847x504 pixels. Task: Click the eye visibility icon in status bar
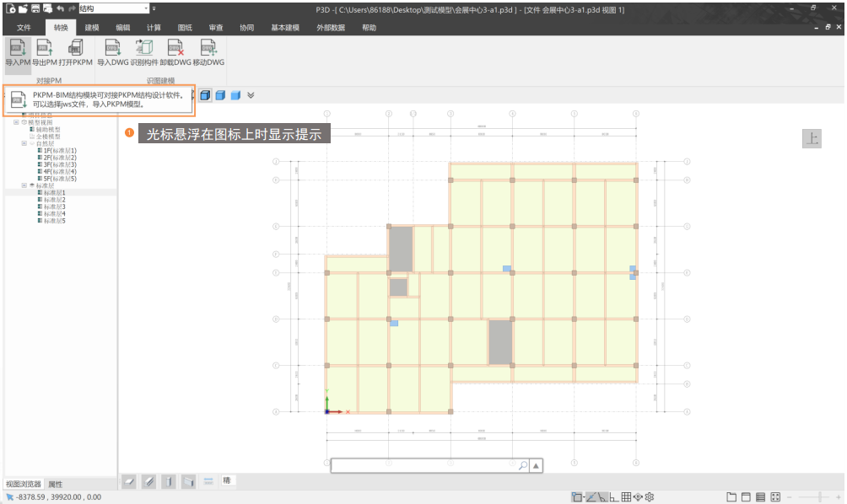pos(638,497)
